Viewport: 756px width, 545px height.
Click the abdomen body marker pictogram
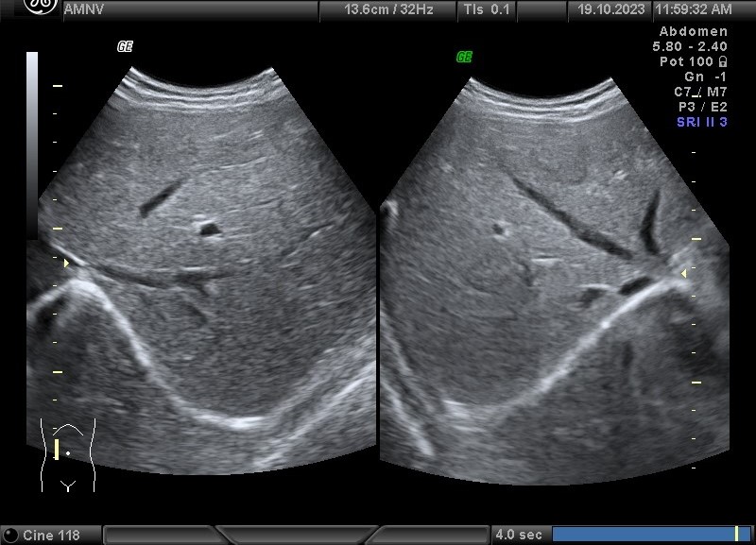[x=68, y=455]
